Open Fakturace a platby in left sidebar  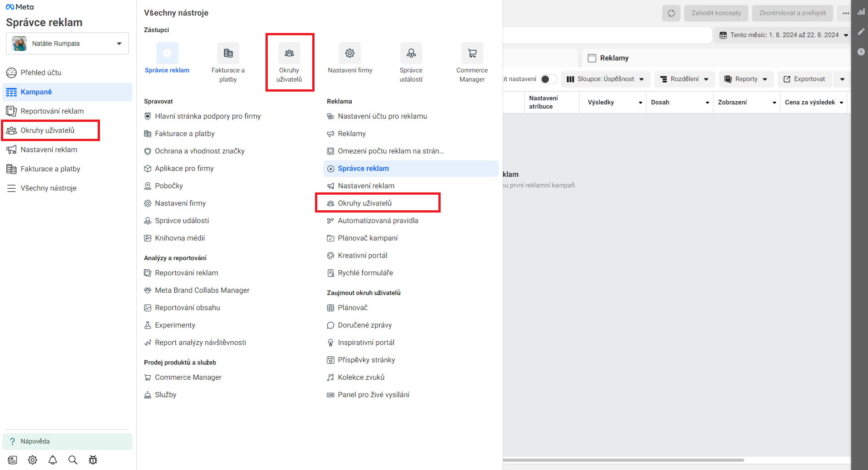67,169
